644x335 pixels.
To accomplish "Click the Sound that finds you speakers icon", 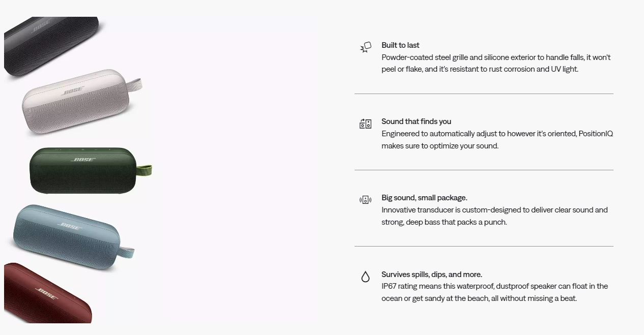I will 365,124.
